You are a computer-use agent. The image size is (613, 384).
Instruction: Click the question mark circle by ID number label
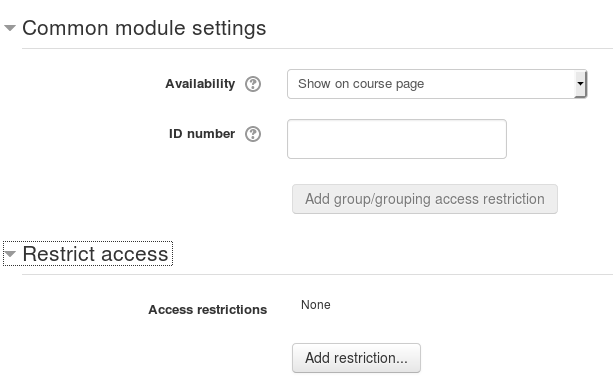point(253,134)
